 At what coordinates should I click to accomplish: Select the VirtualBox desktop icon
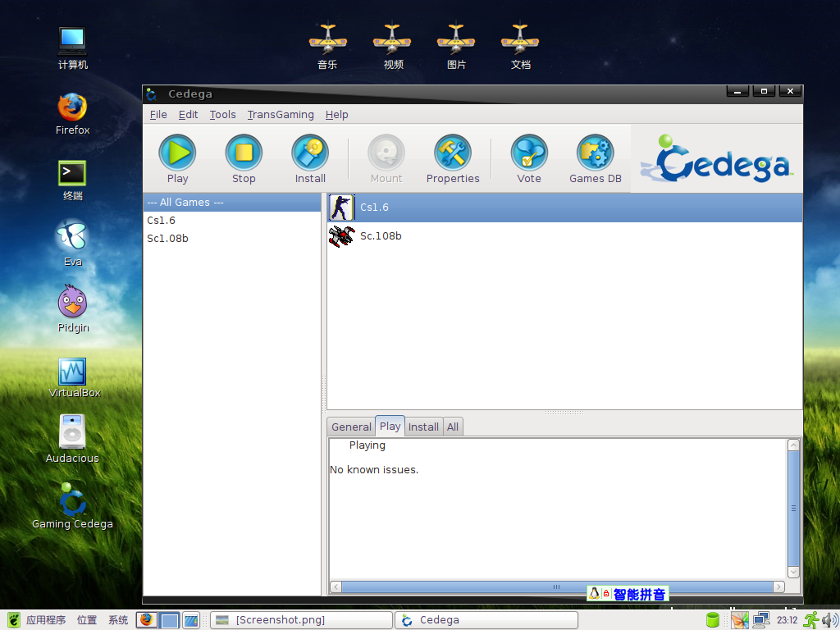[74, 377]
